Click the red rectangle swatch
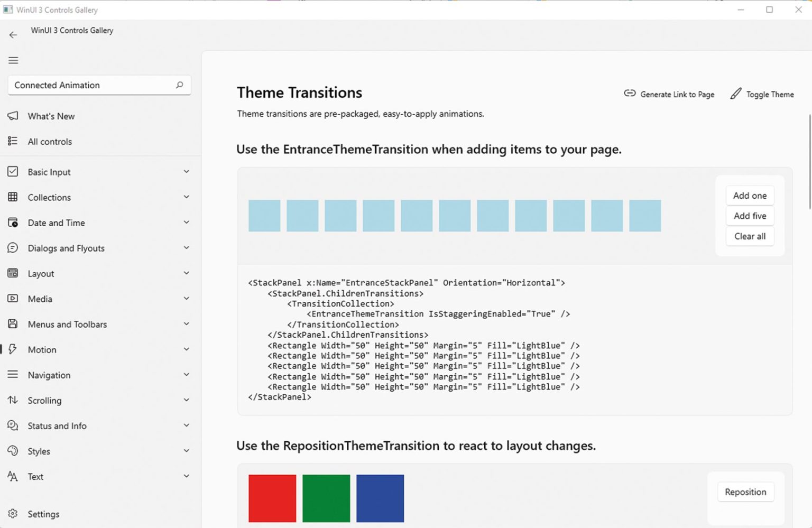Image resolution: width=812 pixels, height=528 pixels. coord(272,498)
